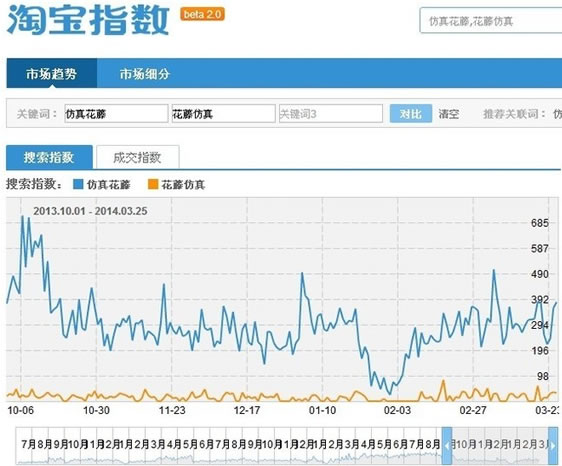Screen dimensions: 562x466
Task: Click the date range text 2013.10.01 - 2014.03.25
Action: click(90, 211)
